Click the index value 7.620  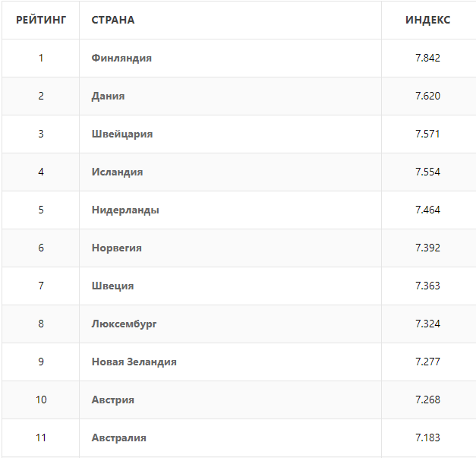pyautogui.click(x=427, y=96)
